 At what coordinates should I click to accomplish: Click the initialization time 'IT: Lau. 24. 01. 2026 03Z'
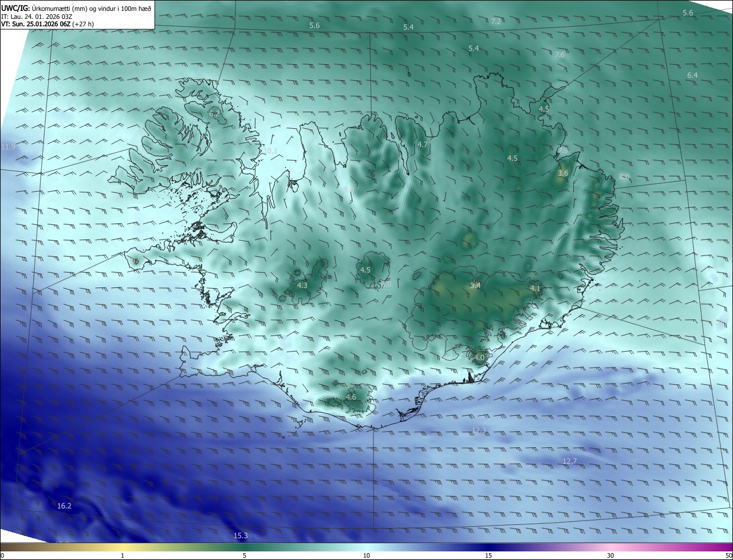37,17
